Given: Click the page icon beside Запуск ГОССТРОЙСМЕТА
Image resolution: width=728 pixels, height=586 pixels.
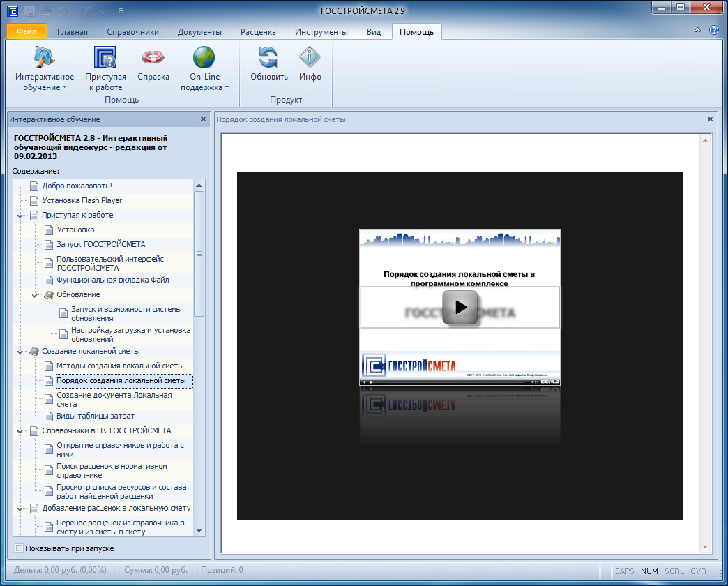Looking at the screenshot, I should coord(49,245).
